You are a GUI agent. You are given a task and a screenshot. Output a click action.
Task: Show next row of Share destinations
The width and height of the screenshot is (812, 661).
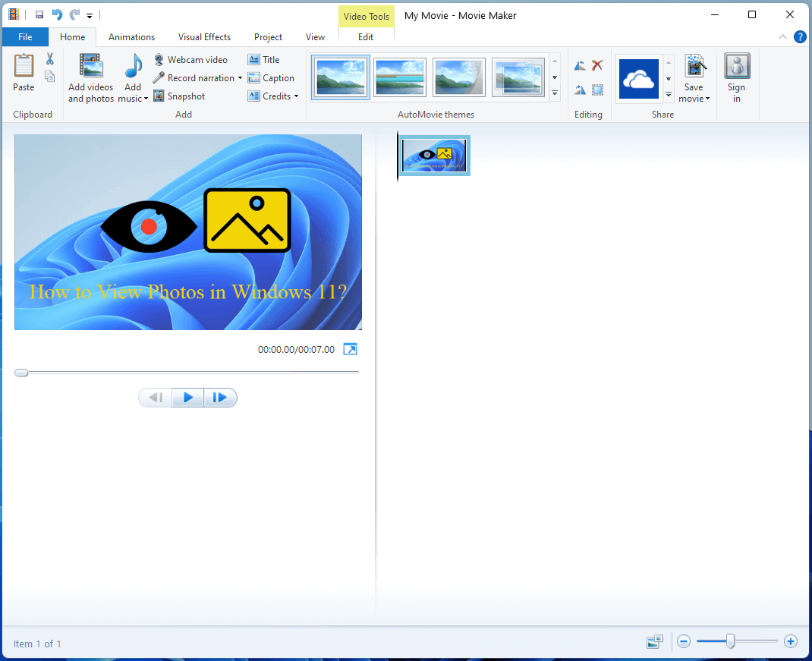coord(669,79)
